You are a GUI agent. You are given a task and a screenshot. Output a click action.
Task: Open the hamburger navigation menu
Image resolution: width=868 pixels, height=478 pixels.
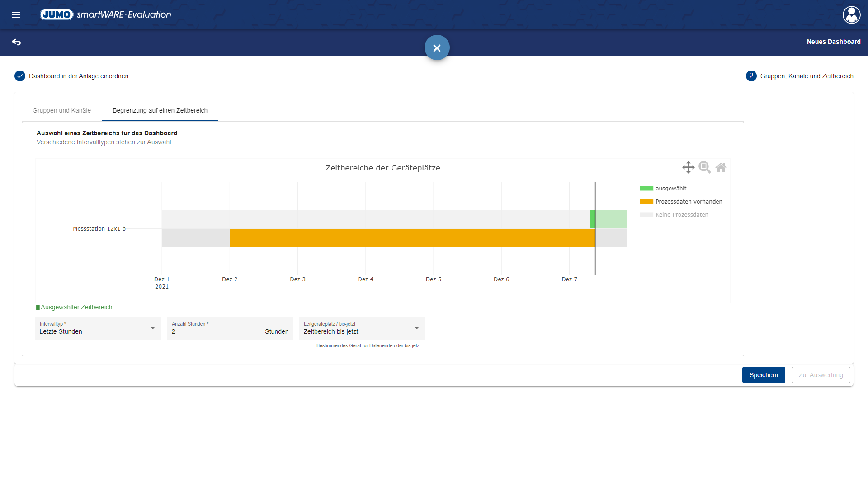click(x=16, y=15)
